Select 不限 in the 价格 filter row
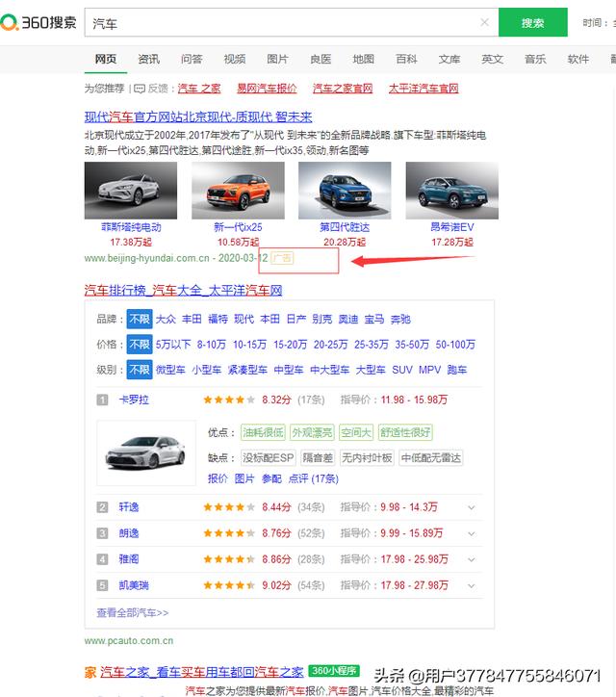The image size is (616, 697). [x=140, y=344]
